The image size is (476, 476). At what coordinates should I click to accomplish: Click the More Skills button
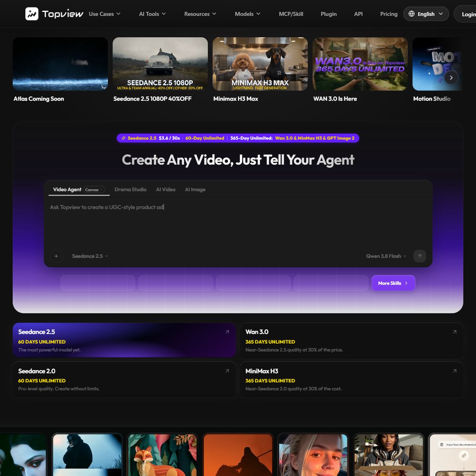(393, 283)
